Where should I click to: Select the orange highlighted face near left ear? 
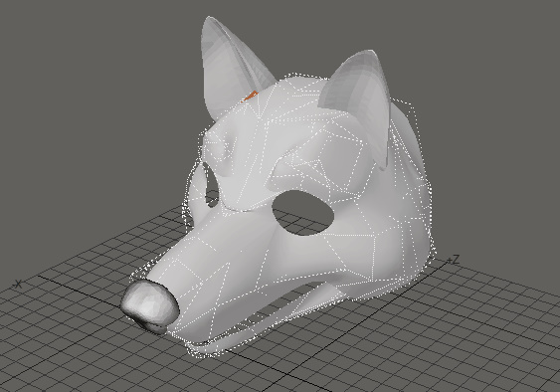pyautogui.click(x=251, y=96)
